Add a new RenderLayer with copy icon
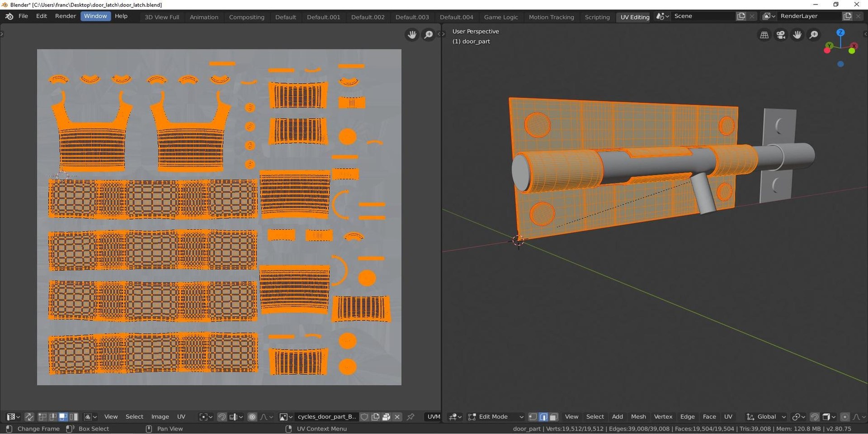The height and width of the screenshot is (434, 868). click(847, 16)
